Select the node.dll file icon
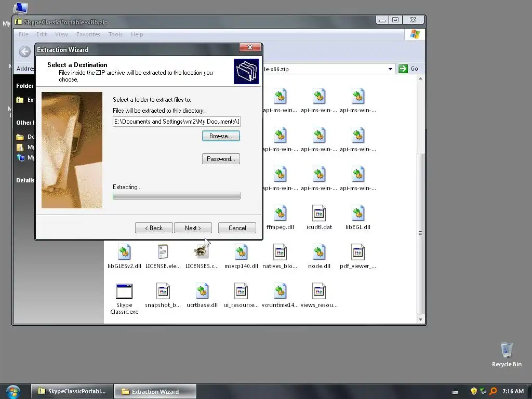This screenshot has width=532, height=399. point(319,252)
